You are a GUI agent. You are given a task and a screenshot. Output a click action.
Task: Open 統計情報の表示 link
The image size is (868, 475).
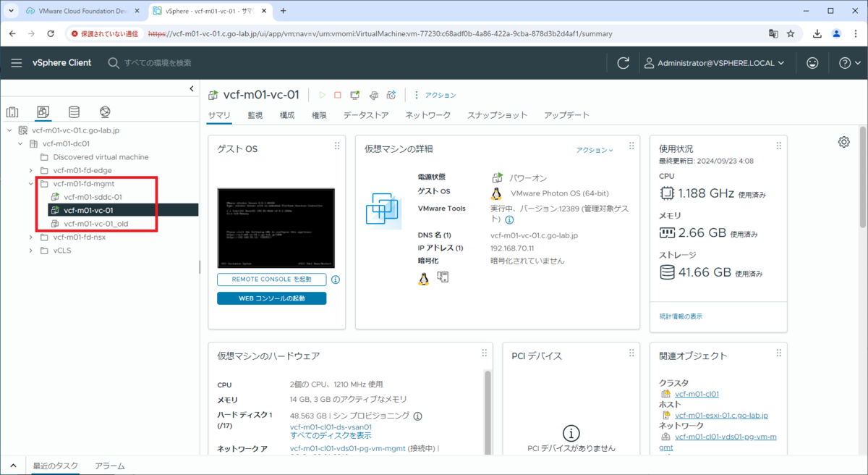pos(681,316)
